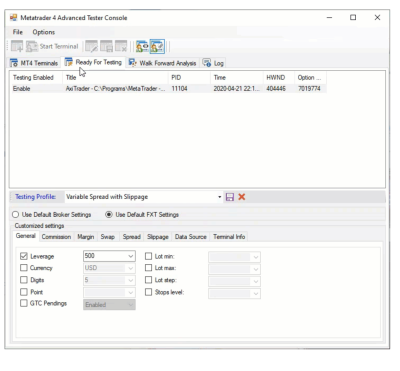
Task: Click the add terminal toolbar icon
Action: pos(17,46)
